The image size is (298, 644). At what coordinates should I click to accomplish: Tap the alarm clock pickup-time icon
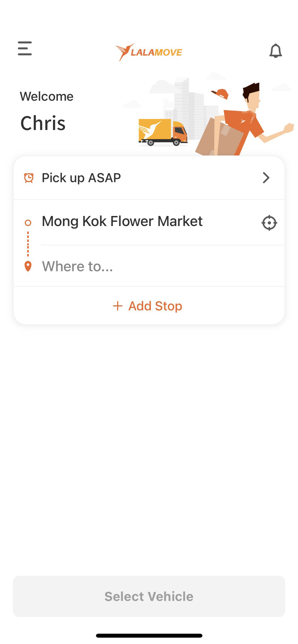29,178
